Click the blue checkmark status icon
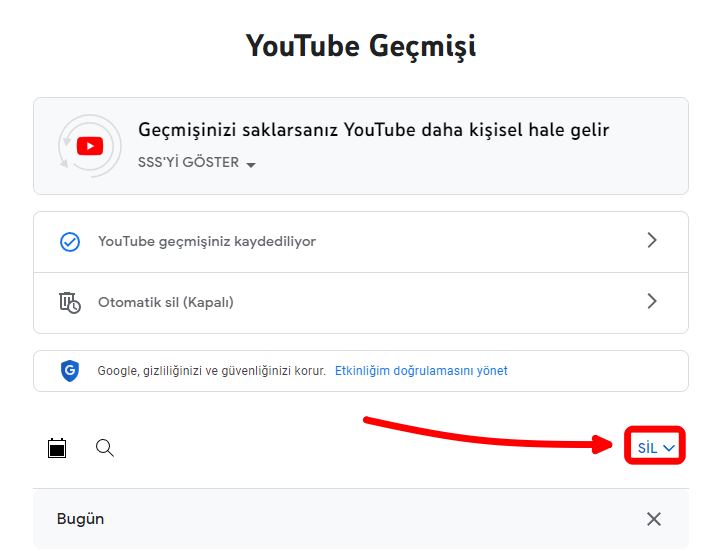719x555 pixels. pos(70,242)
